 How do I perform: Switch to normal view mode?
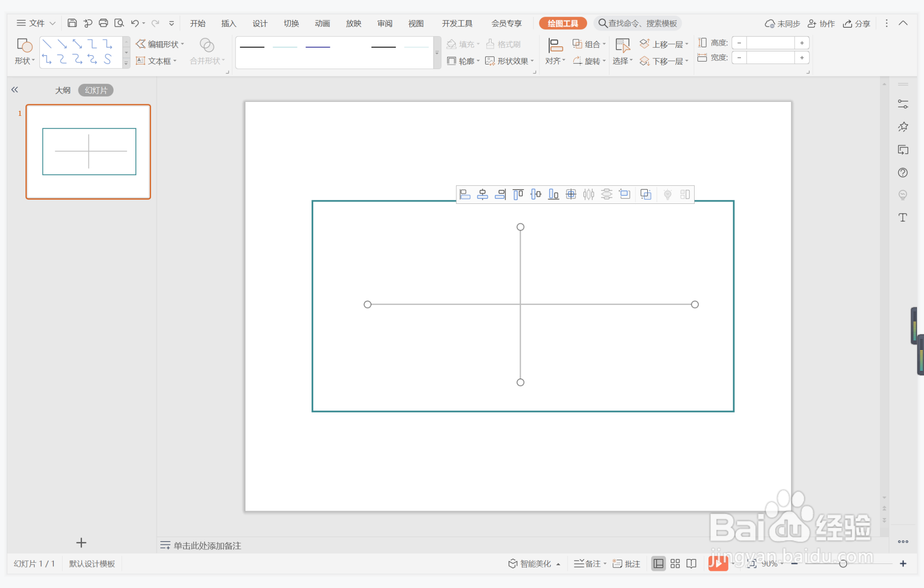[658, 563]
